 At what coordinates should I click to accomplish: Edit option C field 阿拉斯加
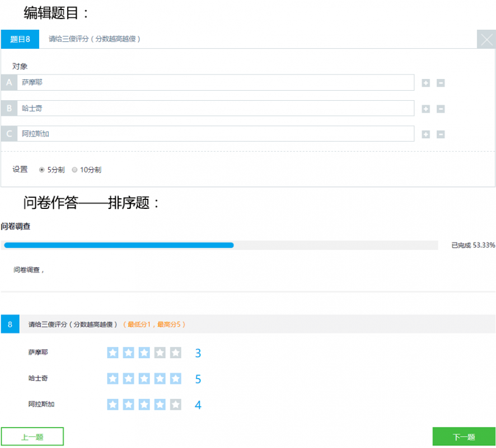[216, 134]
